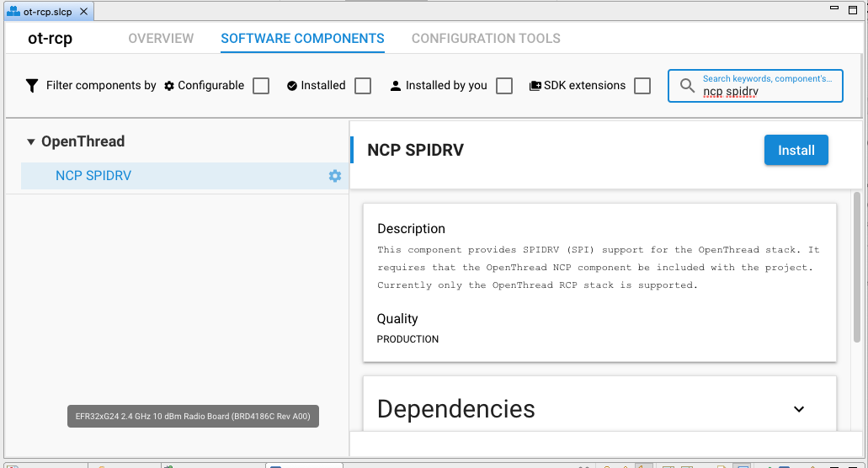The height and width of the screenshot is (468, 868).
Task: Click the Quality heading text
Action: 397,319
